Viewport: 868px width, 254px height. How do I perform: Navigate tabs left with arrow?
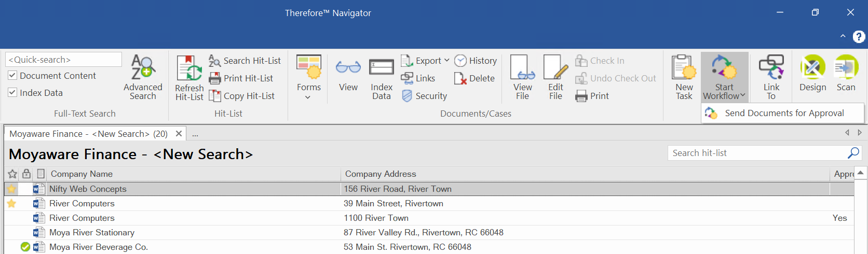pos(847,133)
